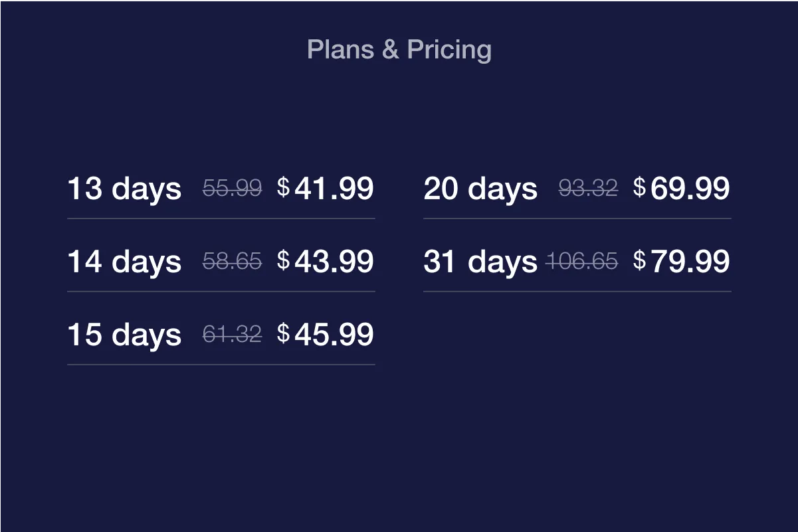Click the crossed-out 106.65 original price
Image resolution: width=798 pixels, height=532 pixels.
pyautogui.click(x=582, y=262)
